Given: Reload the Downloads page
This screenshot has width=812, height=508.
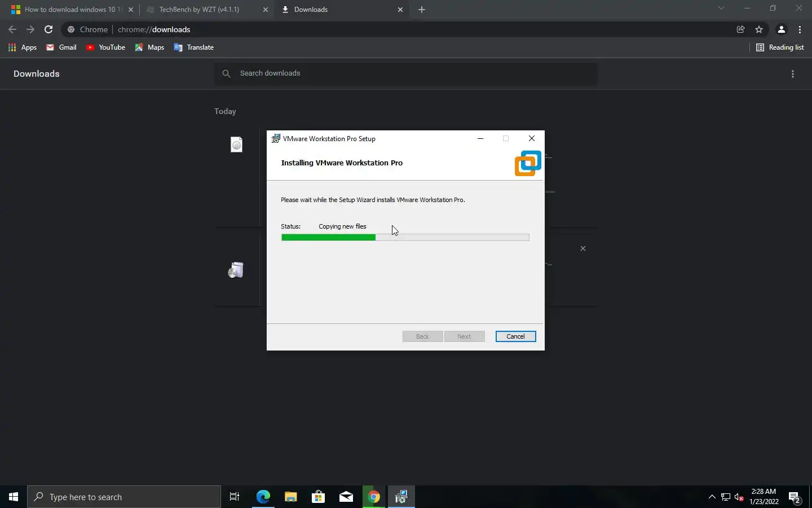Looking at the screenshot, I should [48, 29].
